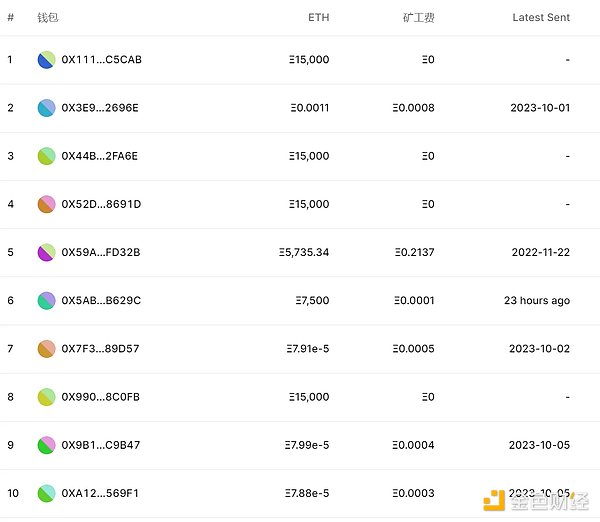The width and height of the screenshot is (600, 522).
Task: Sort by the 钱包 column header
Action: click(48, 18)
